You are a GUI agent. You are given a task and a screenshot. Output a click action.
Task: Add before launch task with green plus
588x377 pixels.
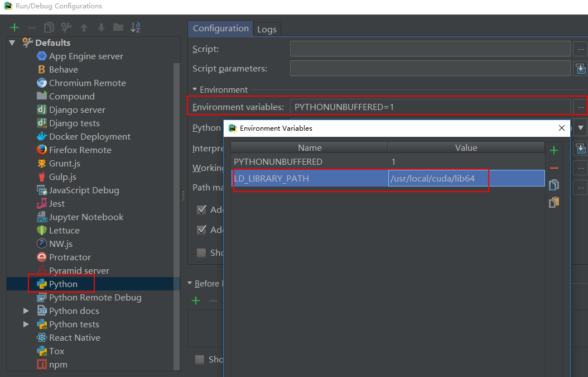click(196, 300)
